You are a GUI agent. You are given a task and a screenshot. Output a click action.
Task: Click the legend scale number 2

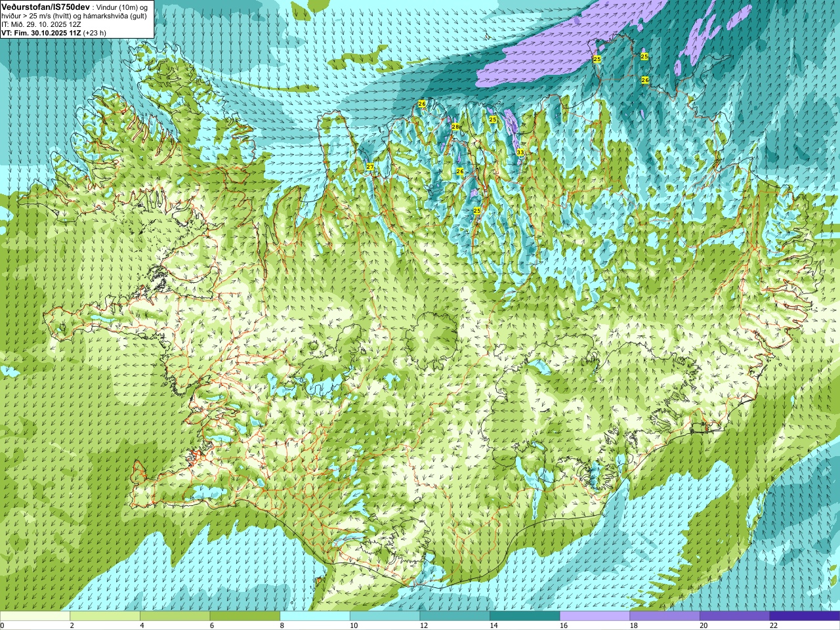(x=72, y=625)
